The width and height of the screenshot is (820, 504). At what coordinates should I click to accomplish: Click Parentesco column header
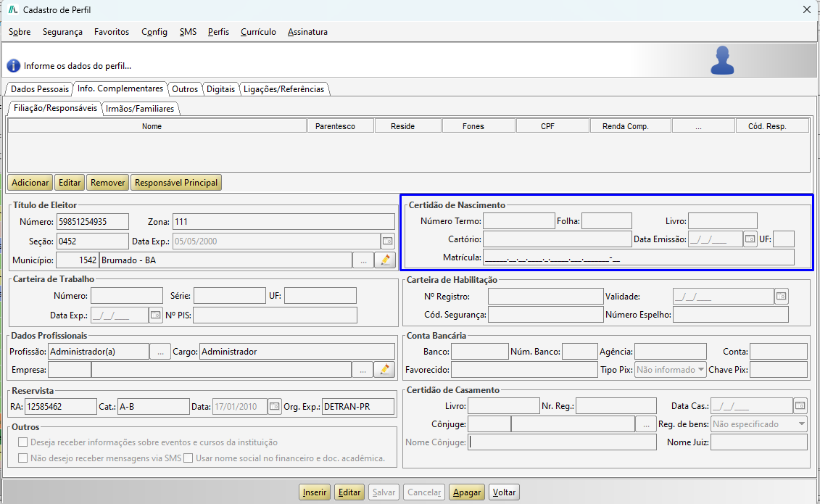coord(341,126)
